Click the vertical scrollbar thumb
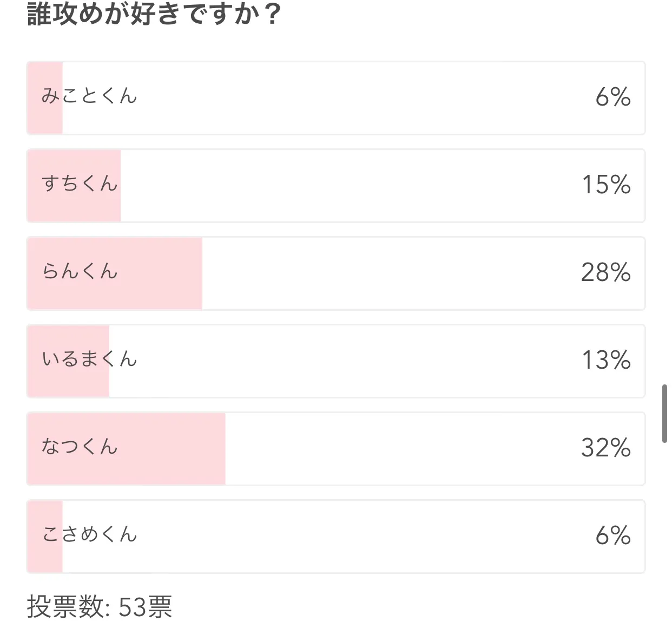Screen dimensions: 672x621 pos(664,414)
